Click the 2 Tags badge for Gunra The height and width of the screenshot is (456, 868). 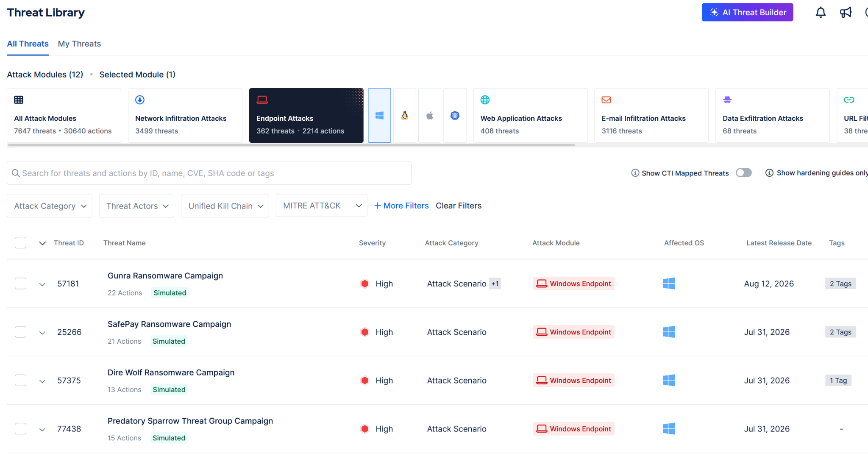click(840, 284)
